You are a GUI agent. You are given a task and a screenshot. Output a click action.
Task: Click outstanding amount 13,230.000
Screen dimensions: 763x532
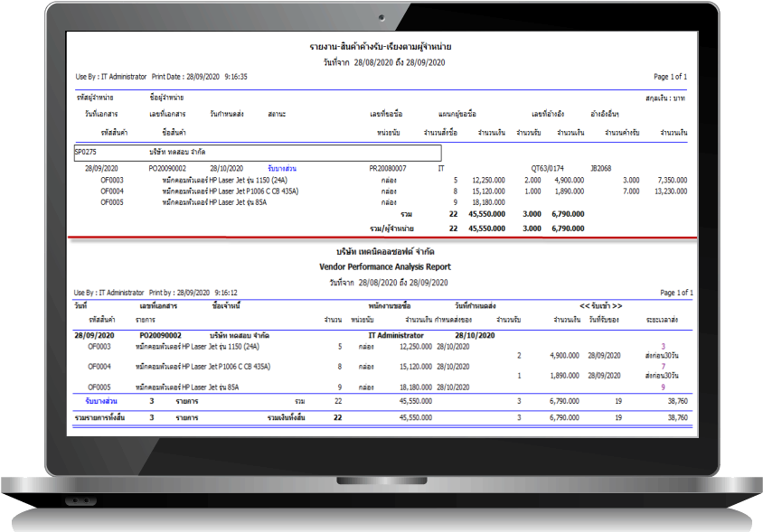671,191
